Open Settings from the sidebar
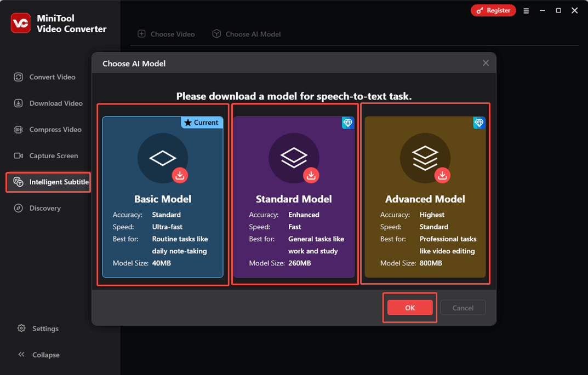Screen dimensions: 588x375 (45, 328)
